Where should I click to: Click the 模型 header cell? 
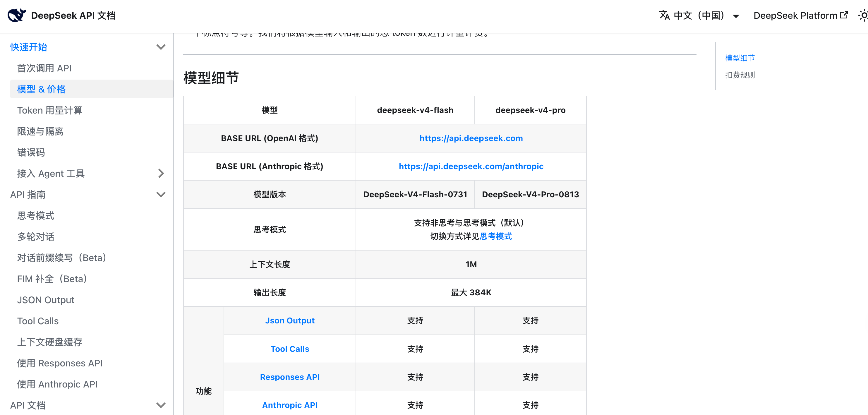click(270, 110)
